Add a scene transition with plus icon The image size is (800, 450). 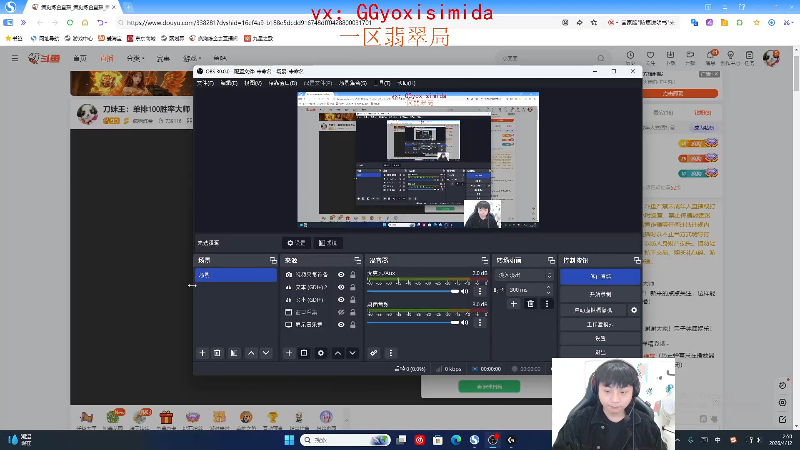pyautogui.click(x=514, y=304)
